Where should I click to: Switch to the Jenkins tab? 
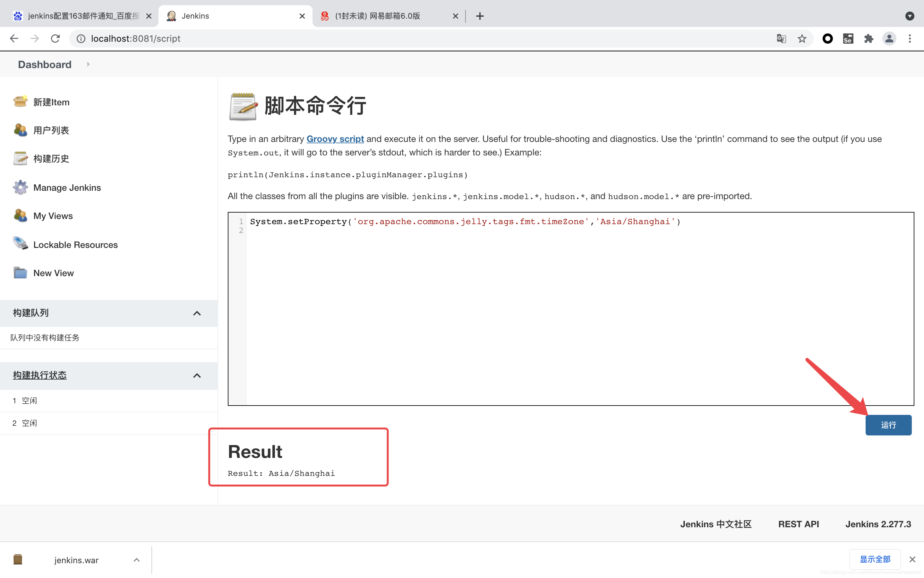(235, 16)
